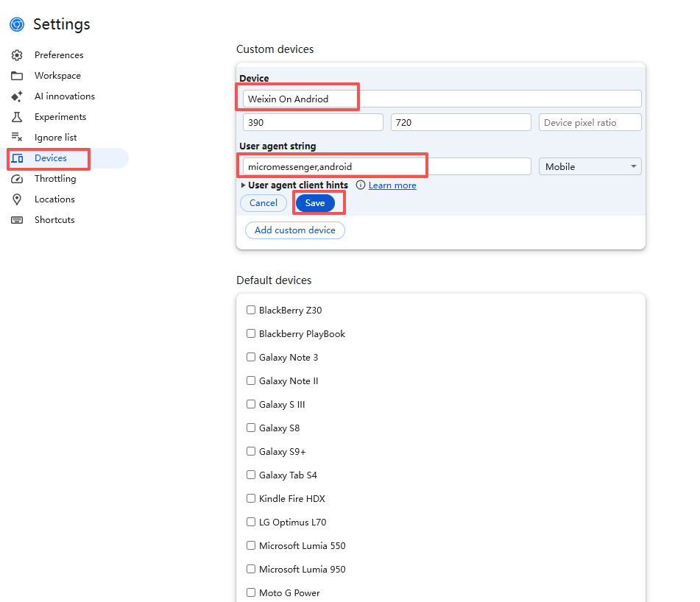The width and height of the screenshot is (700, 602).
Task: Click the Throttling gauge icon
Action: [x=17, y=179]
